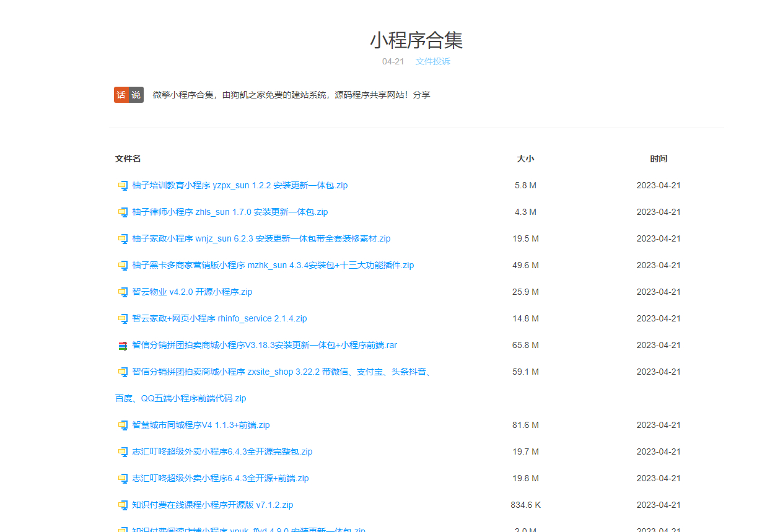The width and height of the screenshot is (770, 532).
Task: Click the zip icon beside 知识付费在线课程小程序 file
Action: pyautogui.click(x=123, y=505)
